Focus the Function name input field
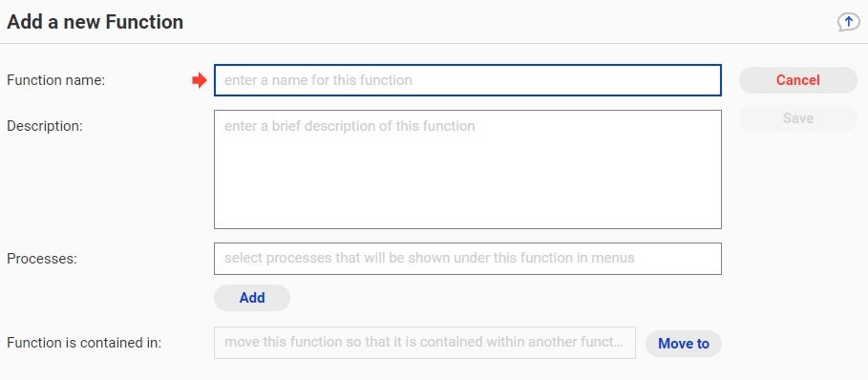Screen dimensions: 868x380 click(x=468, y=80)
